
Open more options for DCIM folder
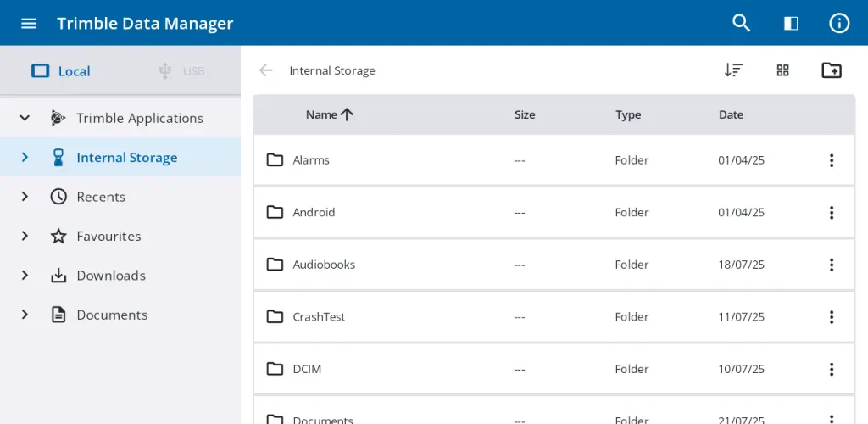point(832,369)
